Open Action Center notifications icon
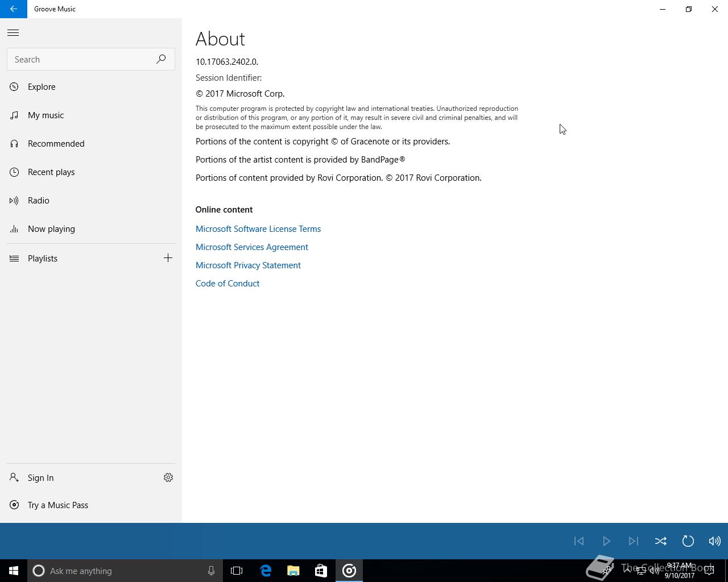This screenshot has height=582, width=728. click(709, 571)
